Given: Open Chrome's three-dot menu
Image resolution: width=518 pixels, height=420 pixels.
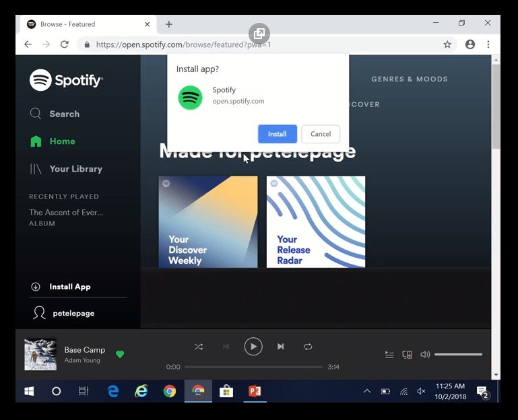Looking at the screenshot, I should pyautogui.click(x=488, y=44).
